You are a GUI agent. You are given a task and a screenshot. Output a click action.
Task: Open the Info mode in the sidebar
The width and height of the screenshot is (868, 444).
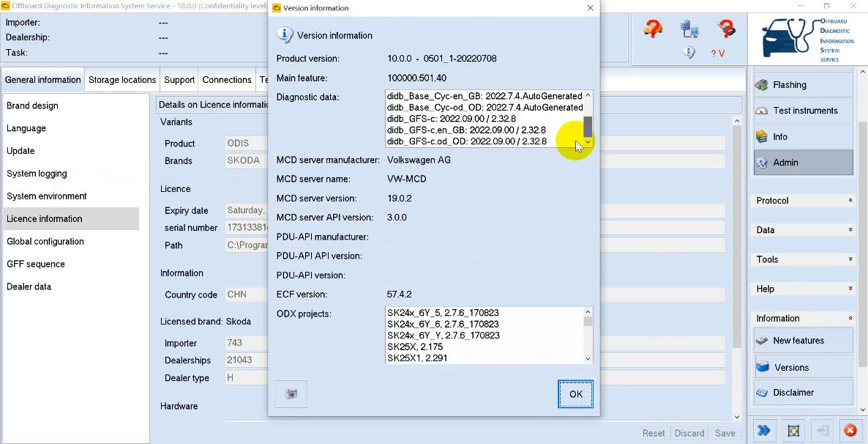pos(804,136)
